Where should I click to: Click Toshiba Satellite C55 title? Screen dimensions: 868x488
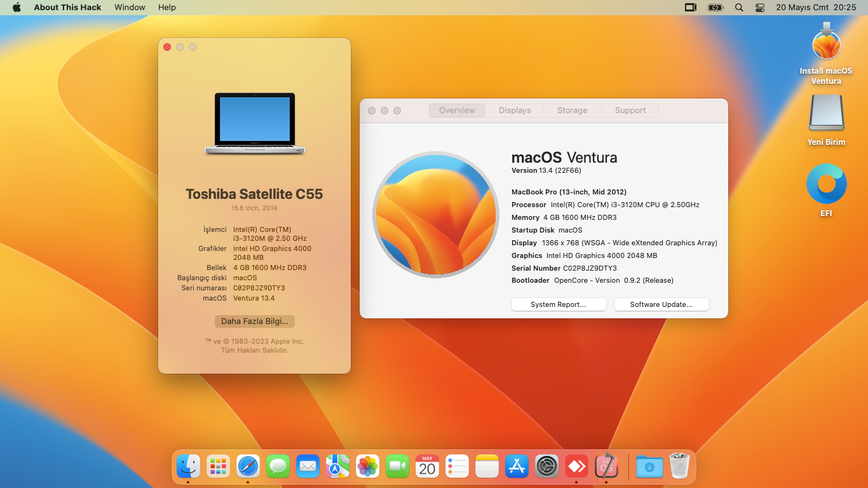tap(254, 194)
